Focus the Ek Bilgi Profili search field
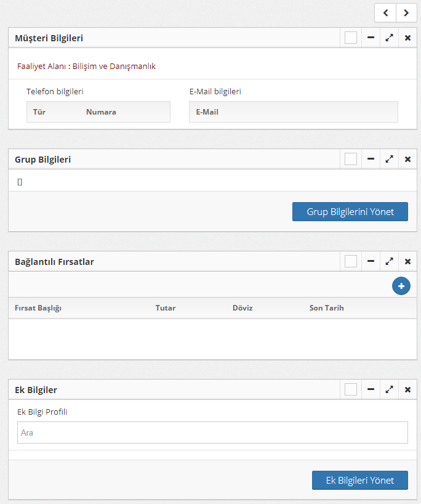The height and width of the screenshot is (504, 421). tap(212, 433)
